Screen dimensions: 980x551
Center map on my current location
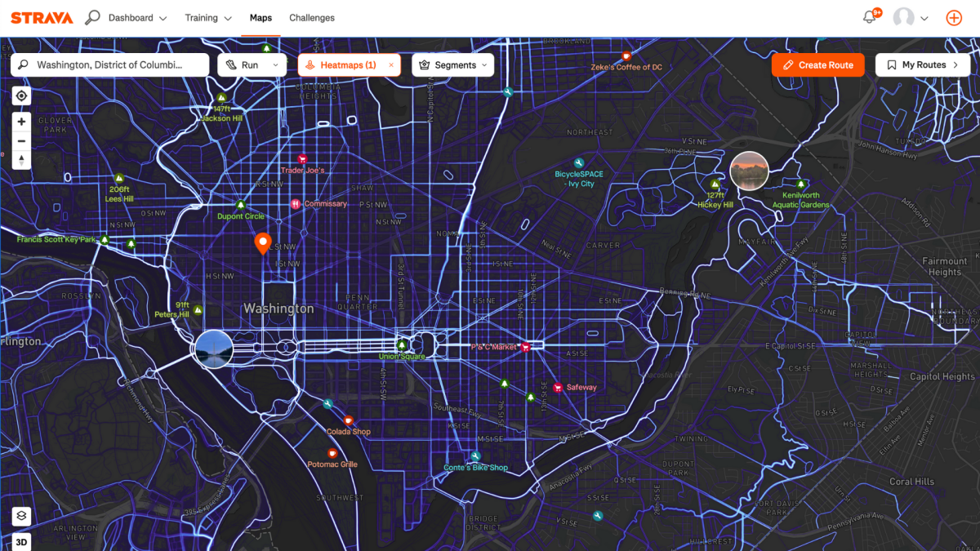click(21, 96)
